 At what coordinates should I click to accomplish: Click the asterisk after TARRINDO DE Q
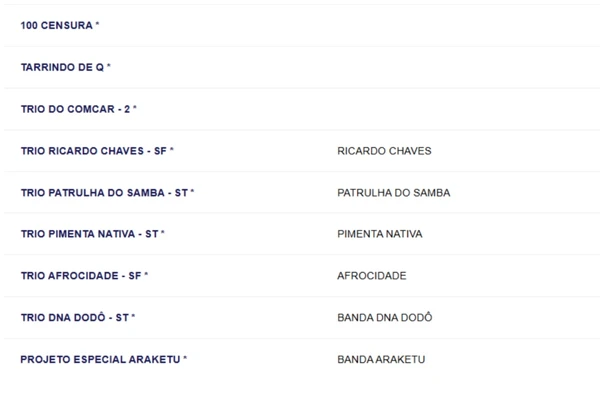pyautogui.click(x=109, y=66)
